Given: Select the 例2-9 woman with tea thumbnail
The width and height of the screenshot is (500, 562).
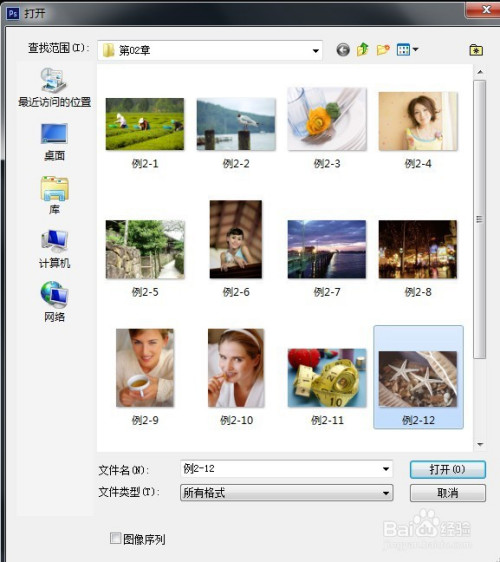Looking at the screenshot, I should coord(145,368).
